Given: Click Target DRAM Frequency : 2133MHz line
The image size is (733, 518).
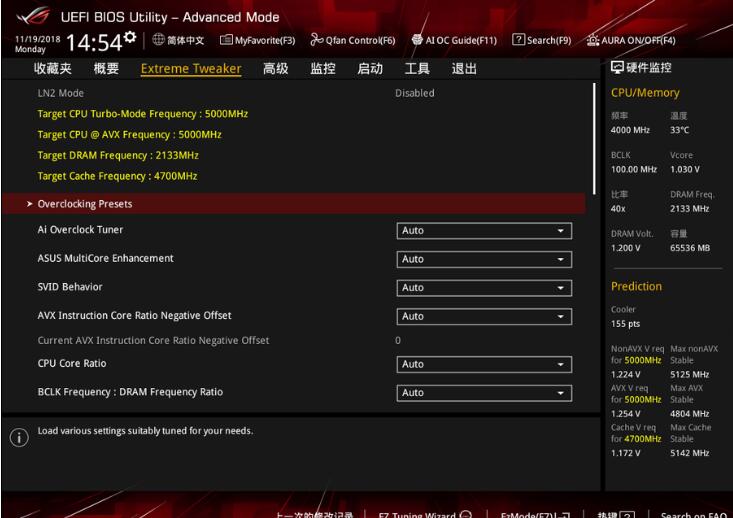Looking at the screenshot, I should (118, 155).
